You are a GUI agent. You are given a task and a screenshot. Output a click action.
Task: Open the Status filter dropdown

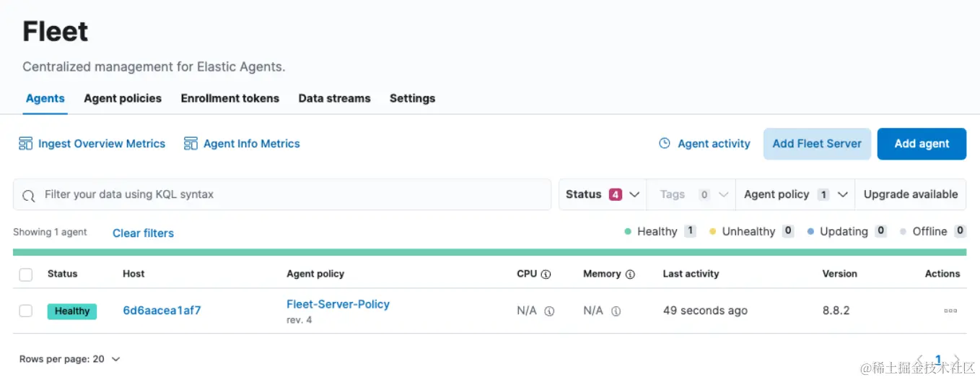(603, 194)
